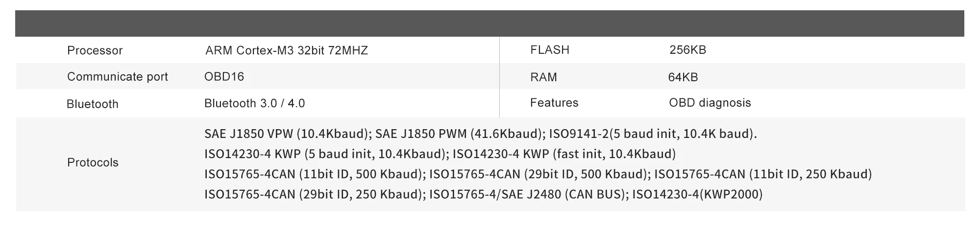Click the OBD diagnosis value

coord(710,103)
